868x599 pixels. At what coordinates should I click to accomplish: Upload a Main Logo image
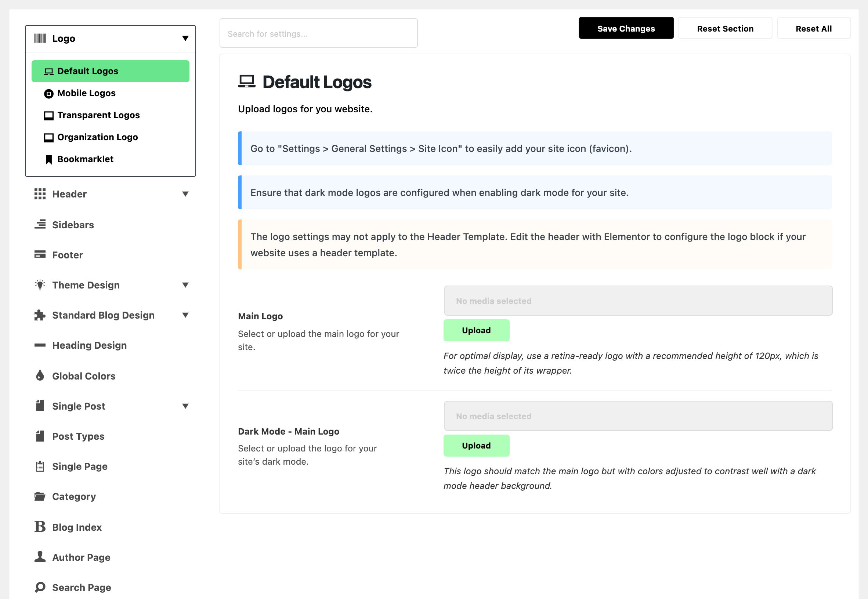coord(476,330)
